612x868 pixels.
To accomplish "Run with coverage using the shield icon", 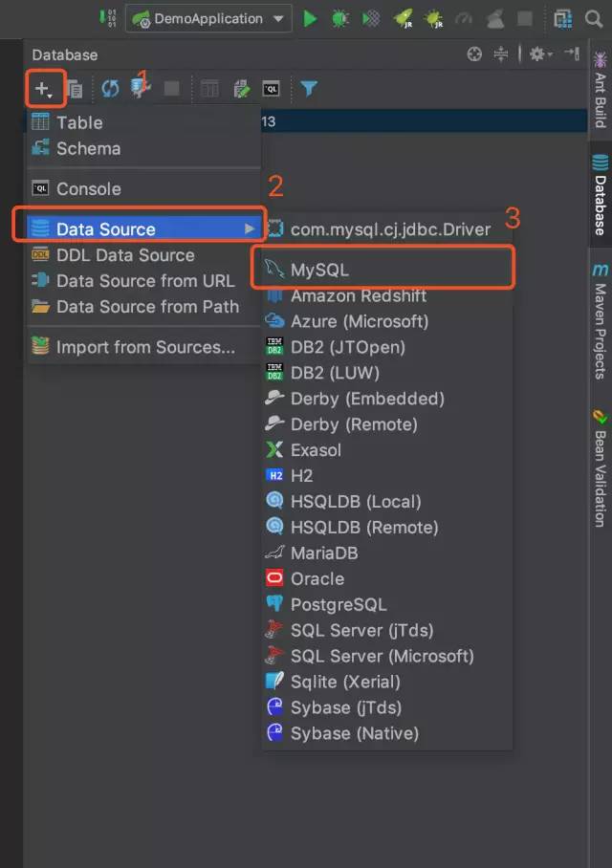I will 371,18.
